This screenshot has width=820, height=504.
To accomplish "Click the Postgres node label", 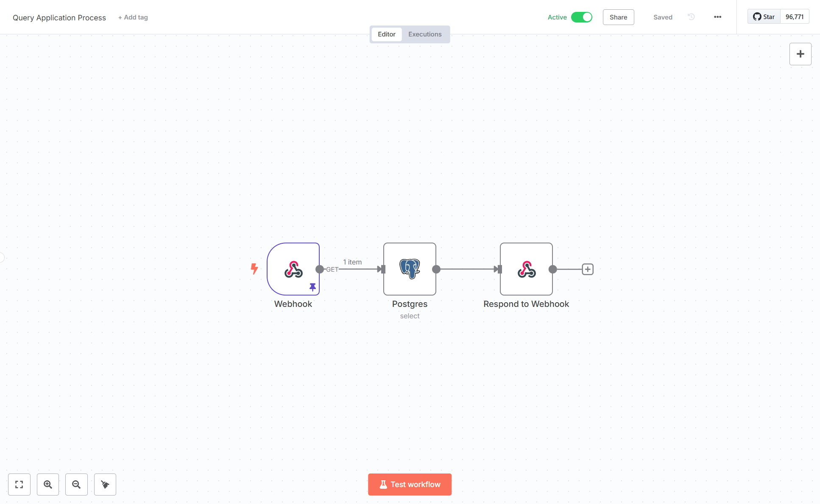I will click(410, 304).
